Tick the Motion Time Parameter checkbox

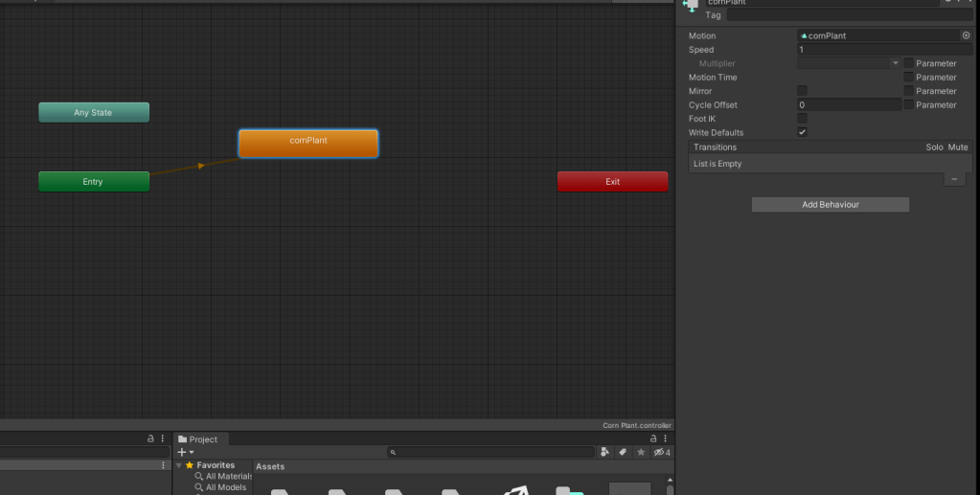[x=908, y=78]
